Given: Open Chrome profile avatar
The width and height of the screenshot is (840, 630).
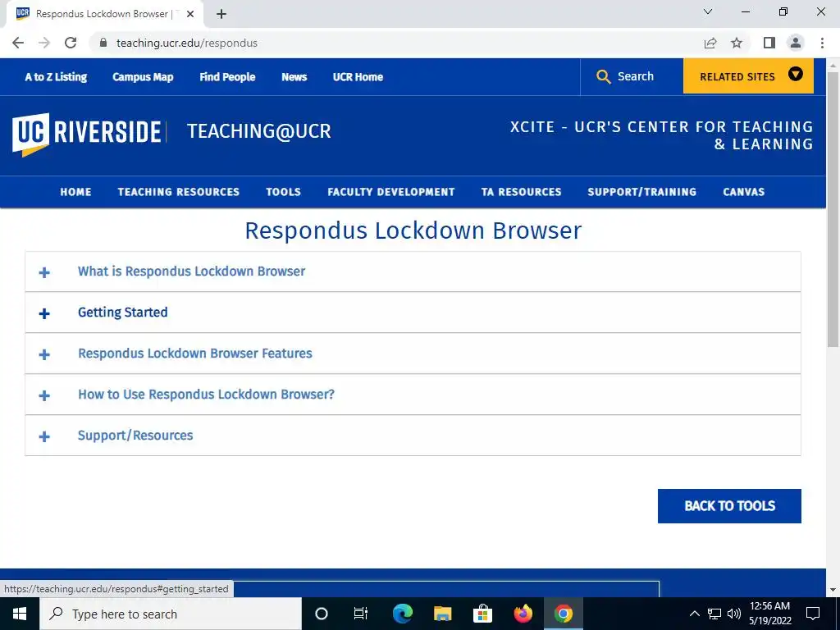Looking at the screenshot, I should coord(796,43).
